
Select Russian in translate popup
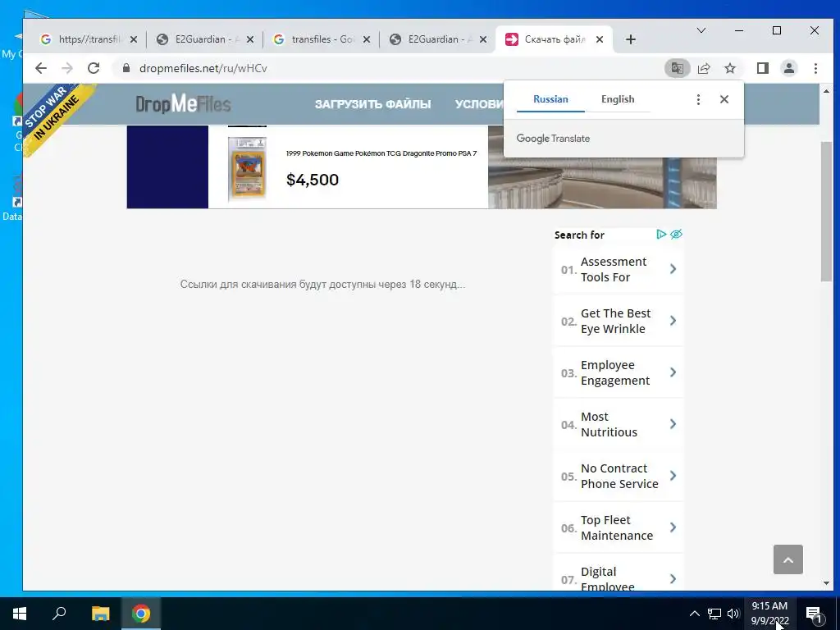(550, 99)
